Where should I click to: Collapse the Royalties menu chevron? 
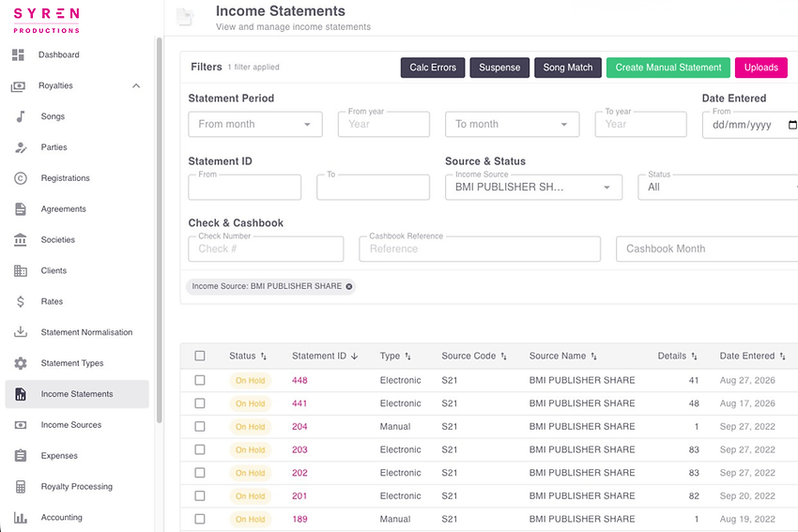[x=136, y=86]
